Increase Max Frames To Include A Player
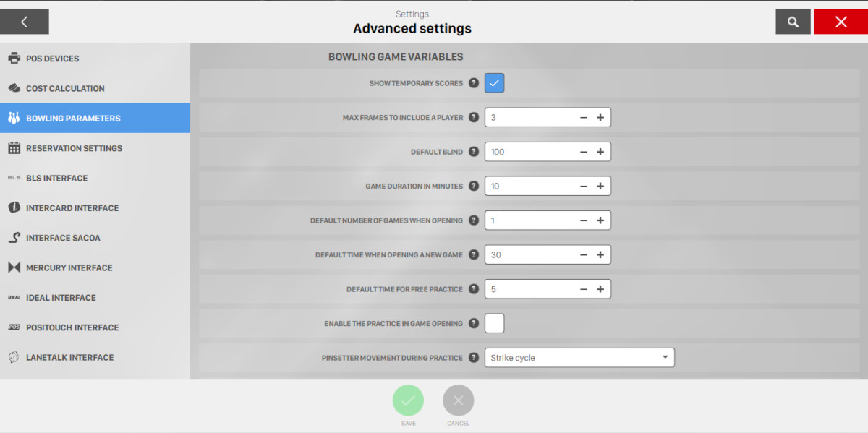Screen dimensions: 868x433 600,118
